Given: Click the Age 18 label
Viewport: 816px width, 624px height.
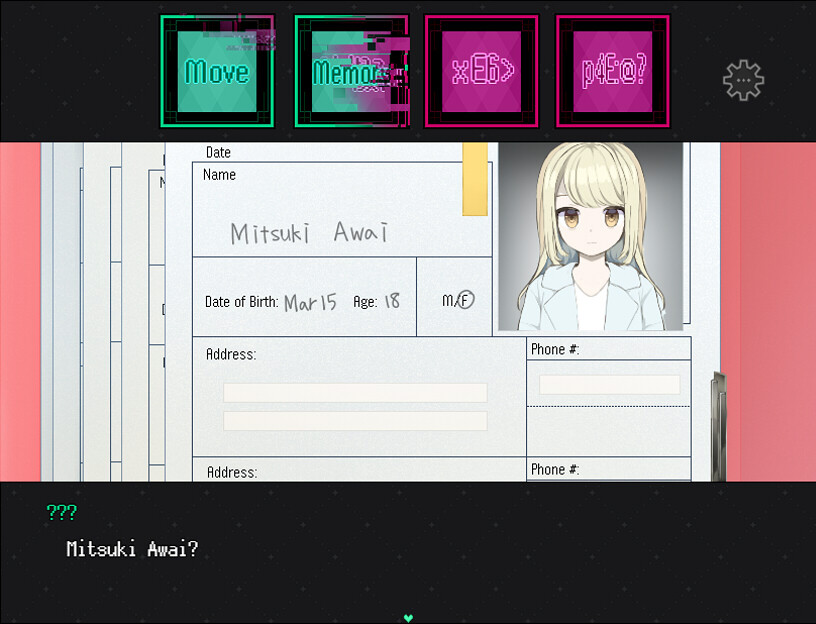Looking at the screenshot, I should point(390,300).
